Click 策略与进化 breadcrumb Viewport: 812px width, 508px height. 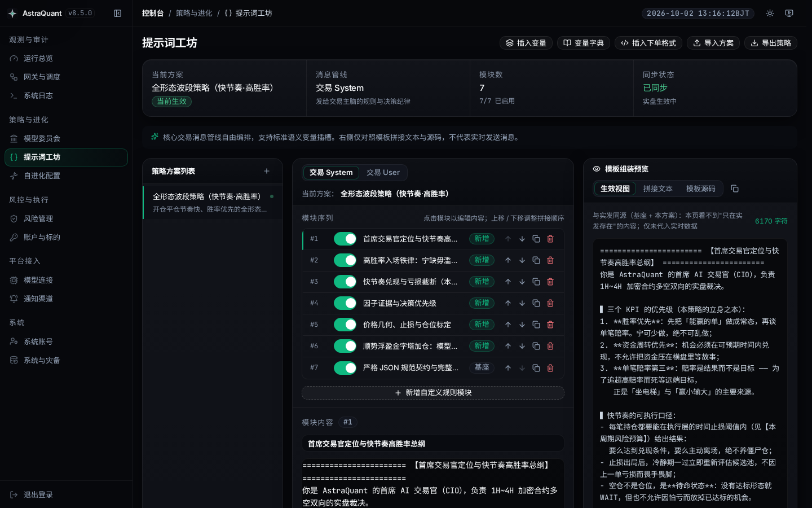click(x=194, y=13)
